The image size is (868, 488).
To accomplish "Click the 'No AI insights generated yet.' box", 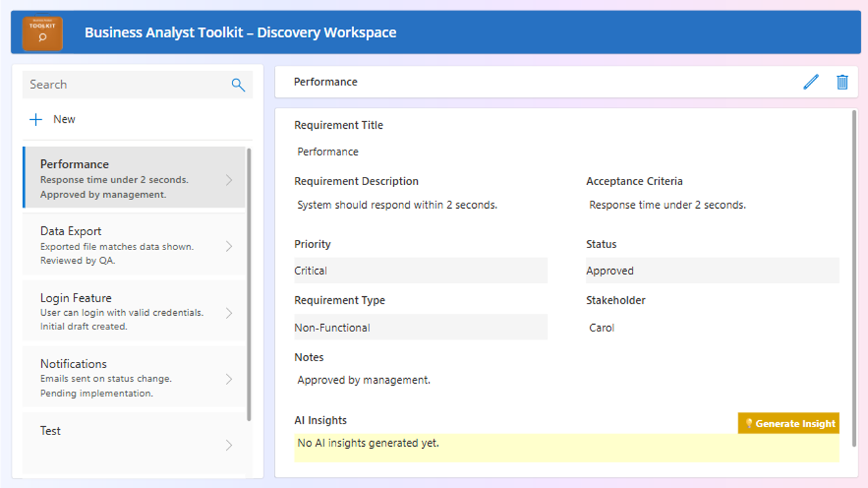I will click(x=566, y=447).
